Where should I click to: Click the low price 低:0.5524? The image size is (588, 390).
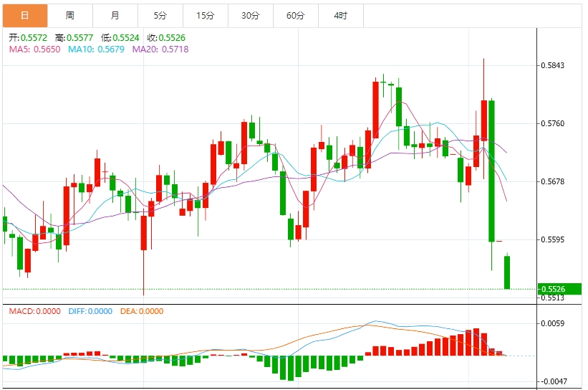(120, 38)
